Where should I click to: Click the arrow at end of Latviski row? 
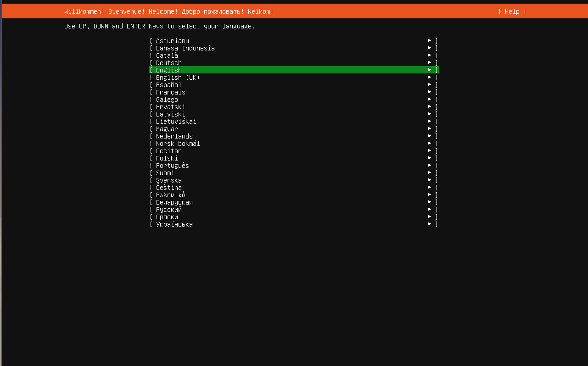(430, 114)
